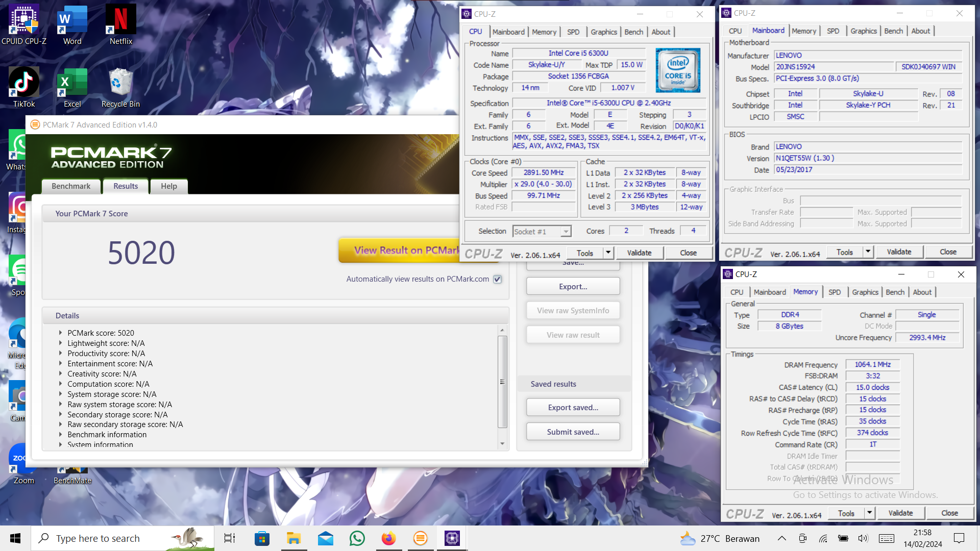Click Close button in Memory CPU-Z window
Viewport: 980px width, 551px height.
pos(949,513)
